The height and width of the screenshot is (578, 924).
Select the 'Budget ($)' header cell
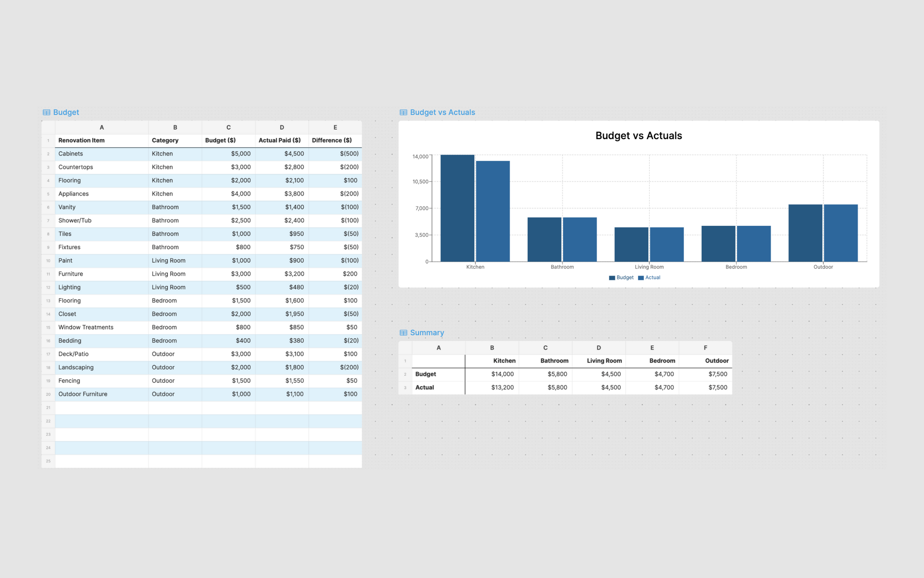(x=228, y=140)
